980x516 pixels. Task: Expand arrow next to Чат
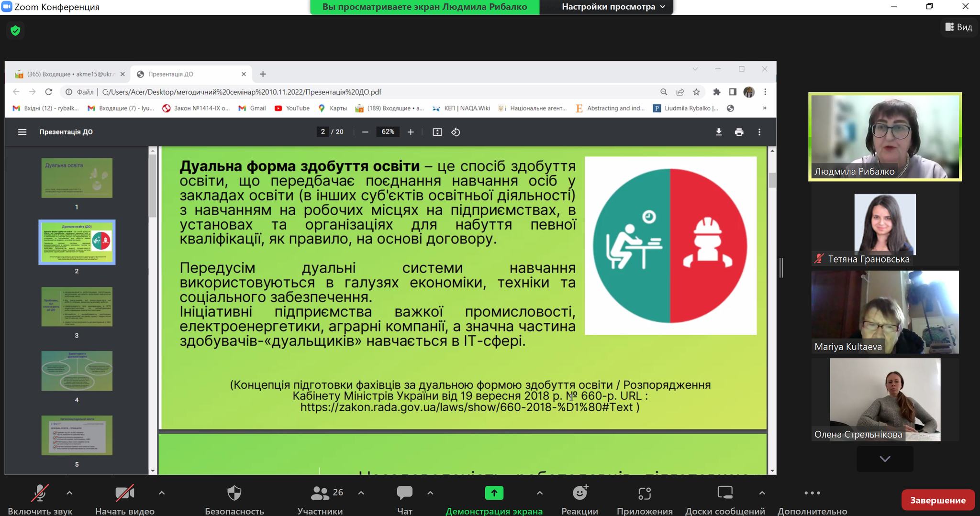tap(430, 493)
